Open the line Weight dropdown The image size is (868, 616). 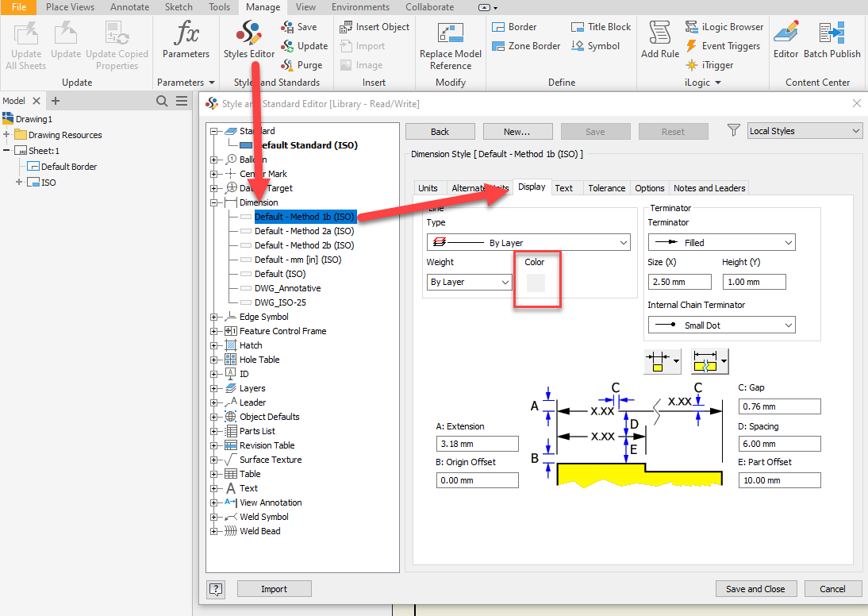coord(470,282)
